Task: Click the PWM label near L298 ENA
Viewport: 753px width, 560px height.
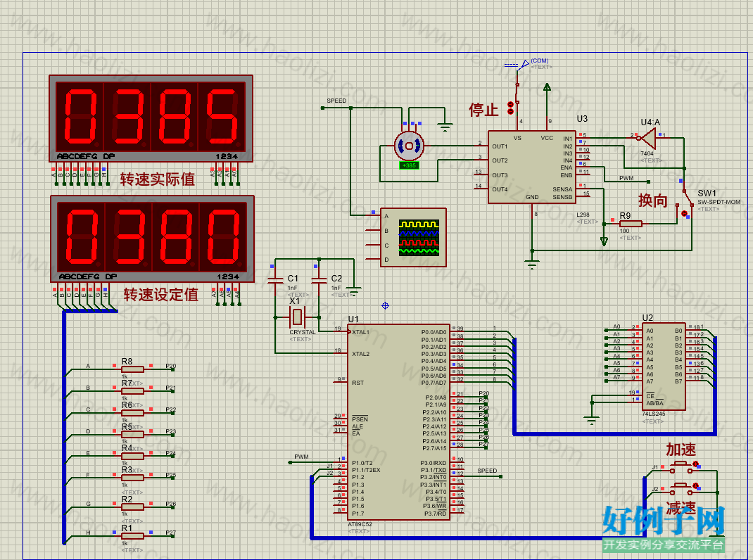Action: click(x=626, y=178)
